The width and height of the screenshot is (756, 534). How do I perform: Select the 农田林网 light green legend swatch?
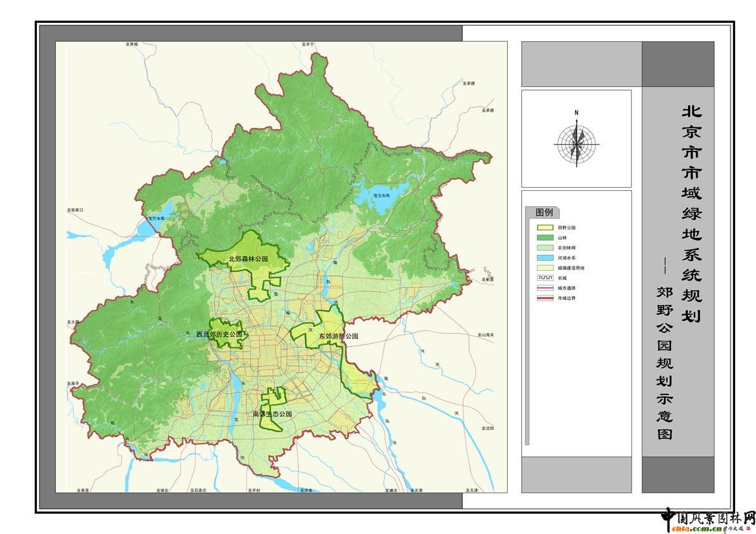point(545,247)
